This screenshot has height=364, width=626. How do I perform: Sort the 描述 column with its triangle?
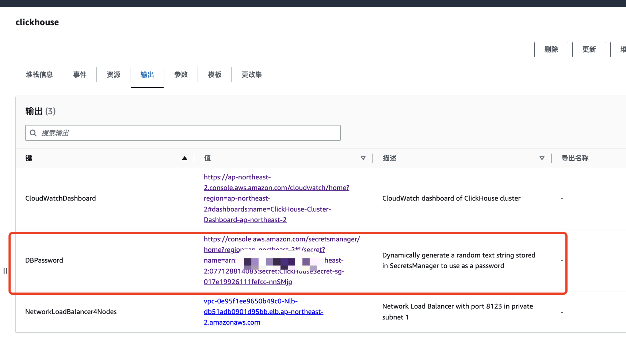542,158
